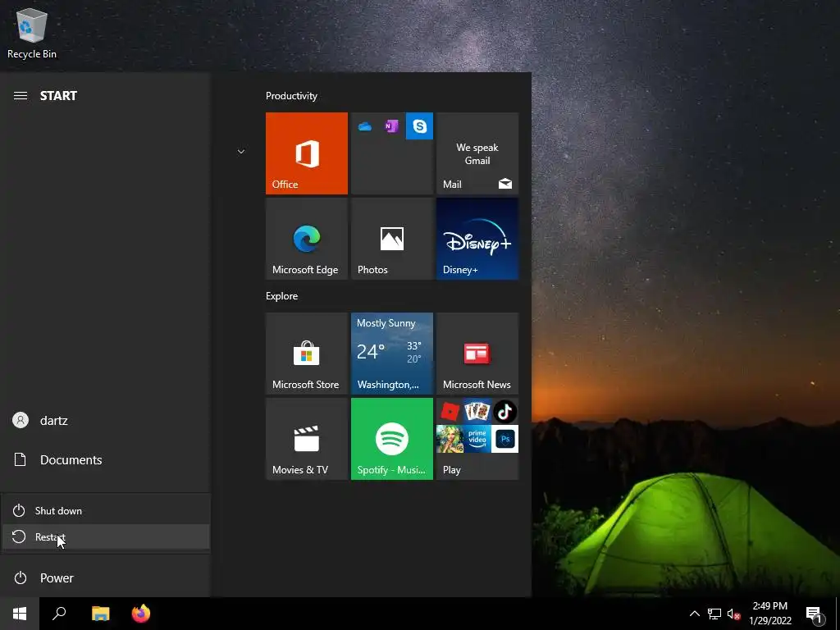Launch the Spotify Music tile
840x630 pixels.
pyautogui.click(x=392, y=439)
